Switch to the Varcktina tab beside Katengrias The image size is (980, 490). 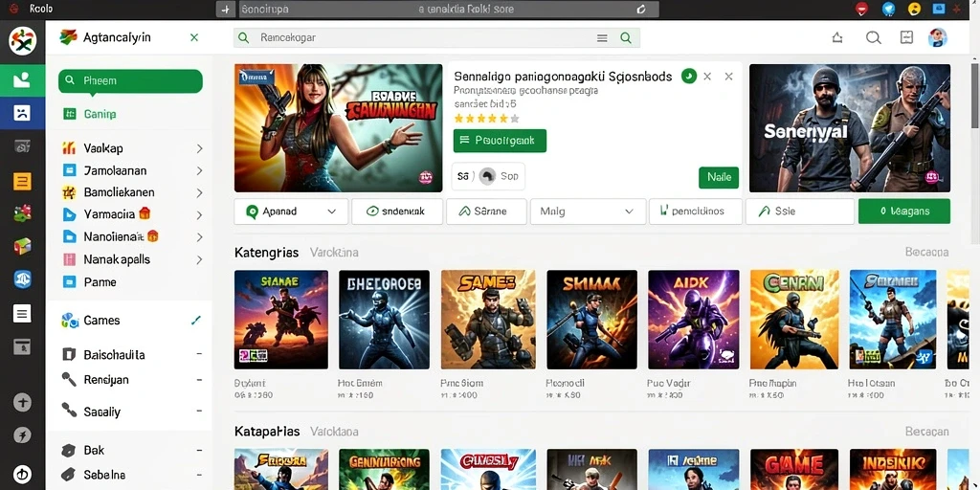[334, 253]
